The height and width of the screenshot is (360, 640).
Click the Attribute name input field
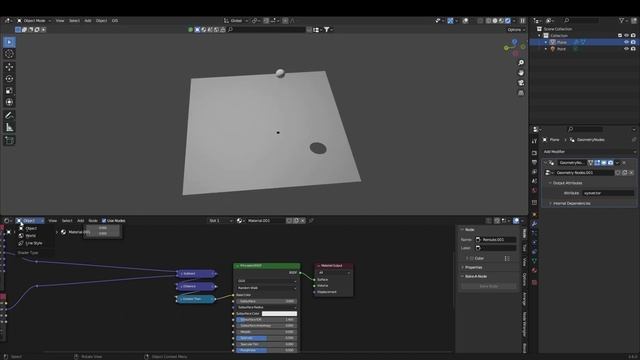(x=608, y=193)
